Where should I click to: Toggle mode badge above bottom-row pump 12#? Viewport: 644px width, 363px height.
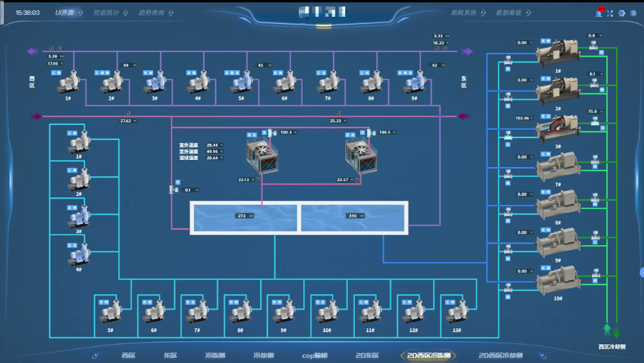tap(407, 302)
